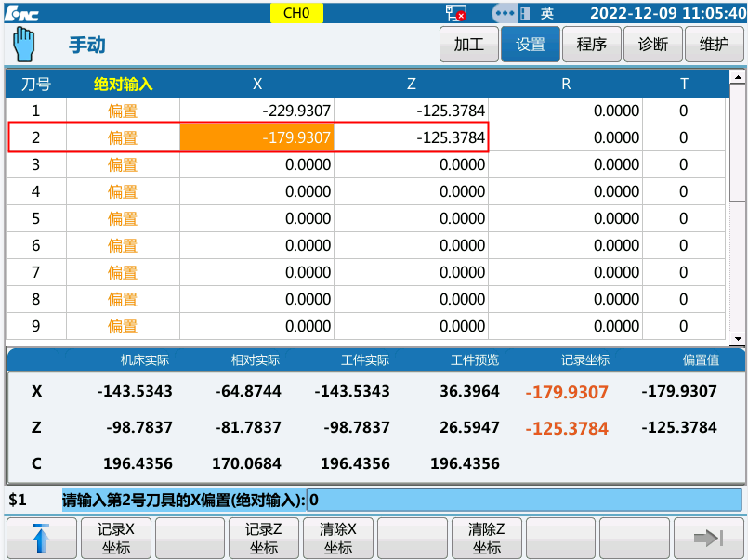Click machine actual X value -143.5343

click(x=135, y=391)
